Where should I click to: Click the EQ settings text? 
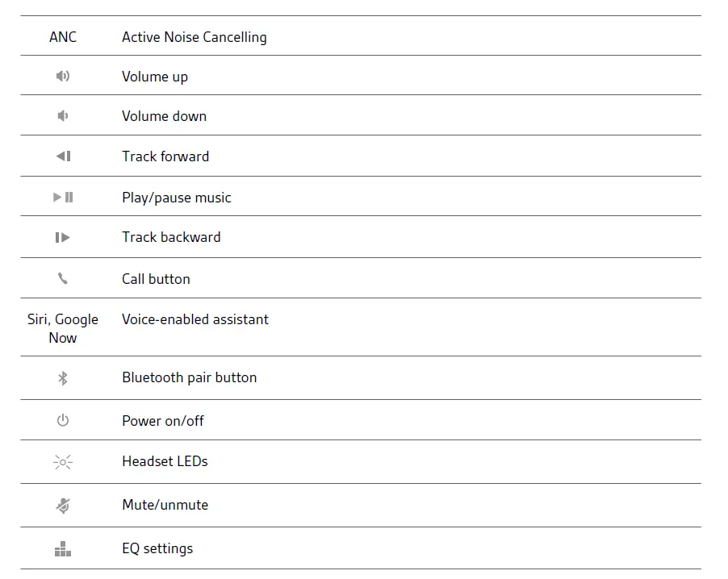[157, 548]
